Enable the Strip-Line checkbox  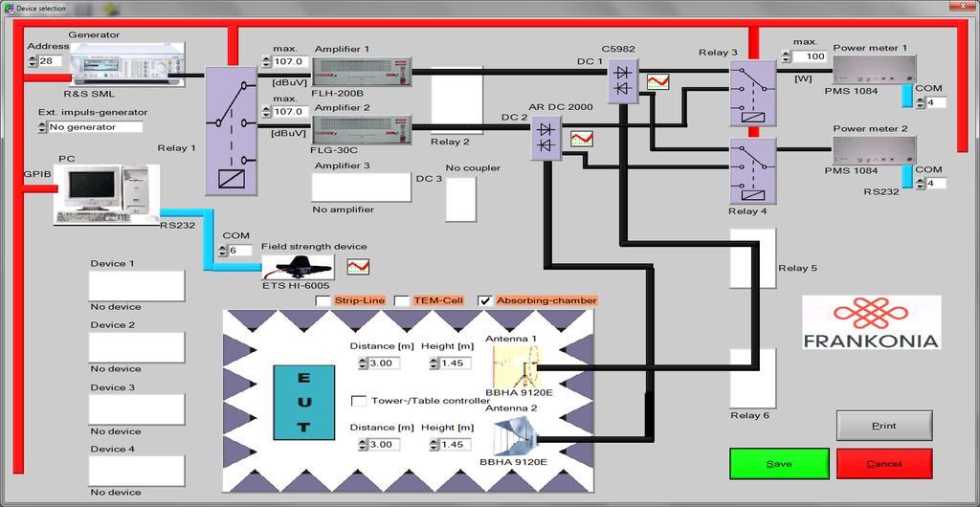tap(323, 301)
